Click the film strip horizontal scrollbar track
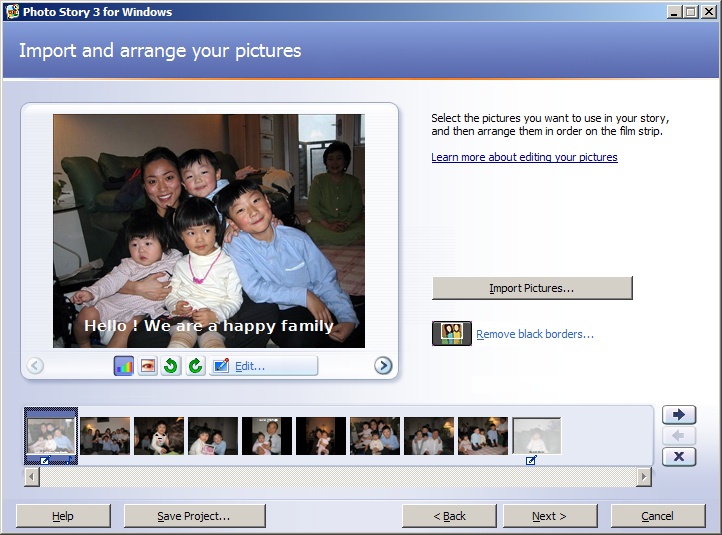This screenshot has height=535, width=722. pyautogui.click(x=338, y=477)
